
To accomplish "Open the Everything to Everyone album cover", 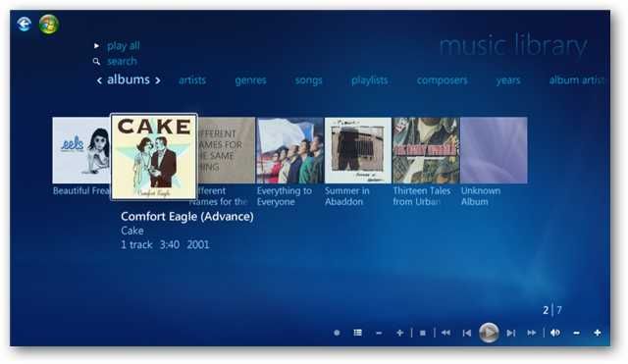I will (290, 150).
